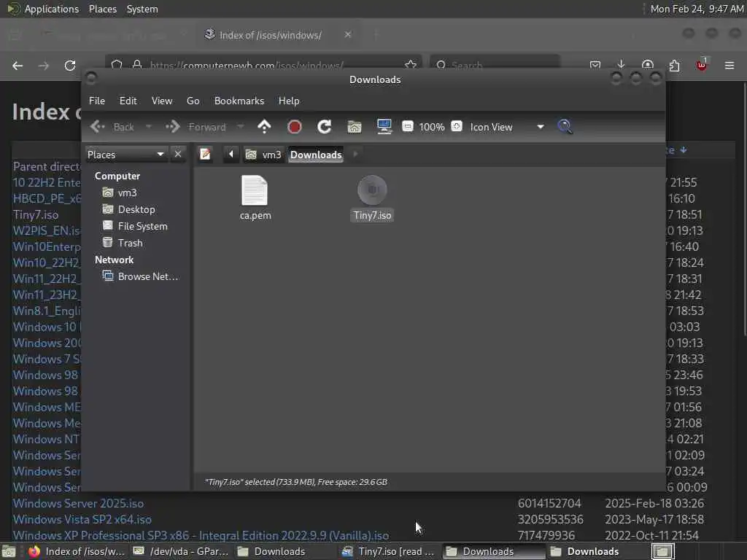The height and width of the screenshot is (560, 747).
Task: Switch to the Tiny7.iso [read... taskbar window
Action: (x=389, y=551)
